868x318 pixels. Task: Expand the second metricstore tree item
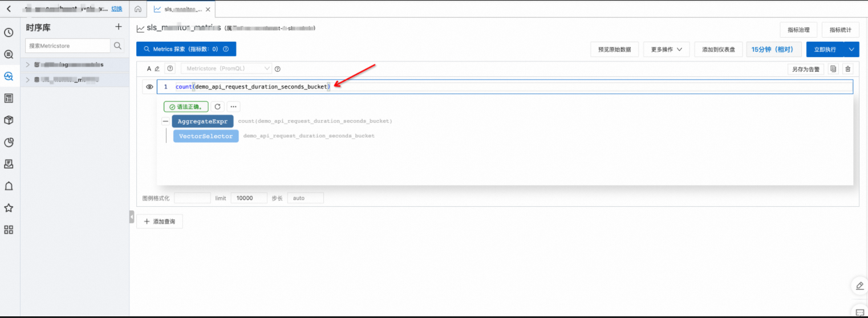coord(27,80)
